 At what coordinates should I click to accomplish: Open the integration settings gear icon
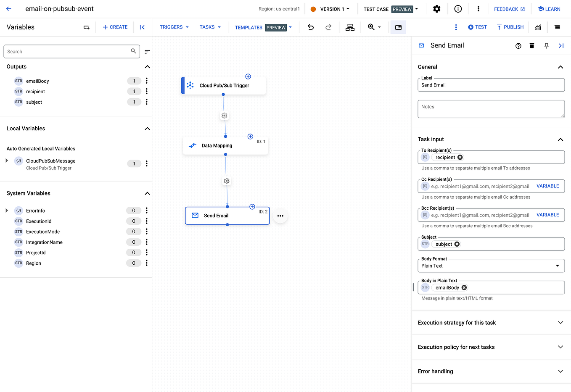pos(437,8)
